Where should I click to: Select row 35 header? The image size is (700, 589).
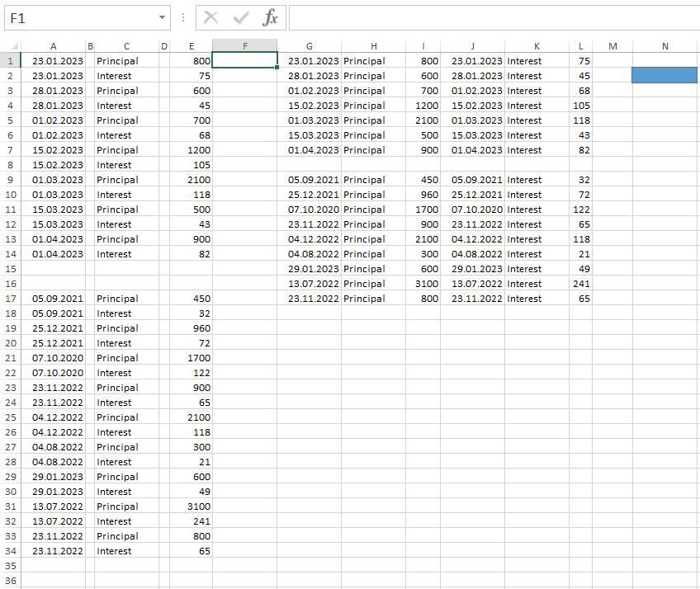coord(10,566)
